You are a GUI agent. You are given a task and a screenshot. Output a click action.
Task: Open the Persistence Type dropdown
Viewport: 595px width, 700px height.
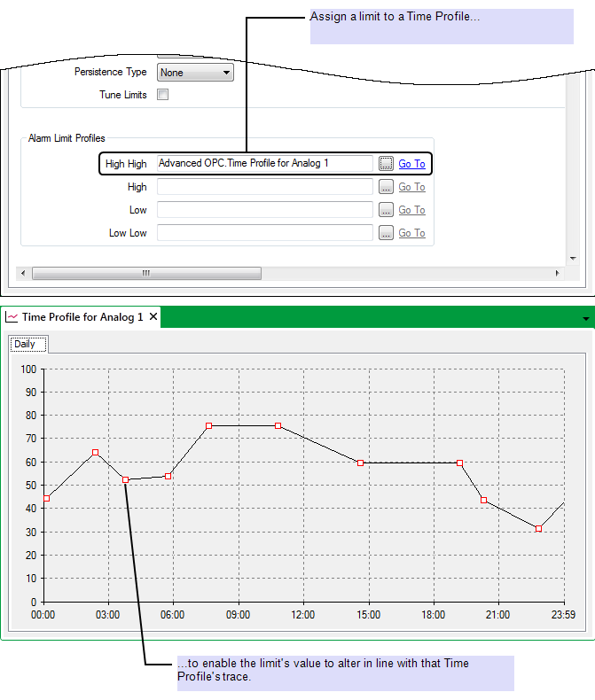[195, 73]
